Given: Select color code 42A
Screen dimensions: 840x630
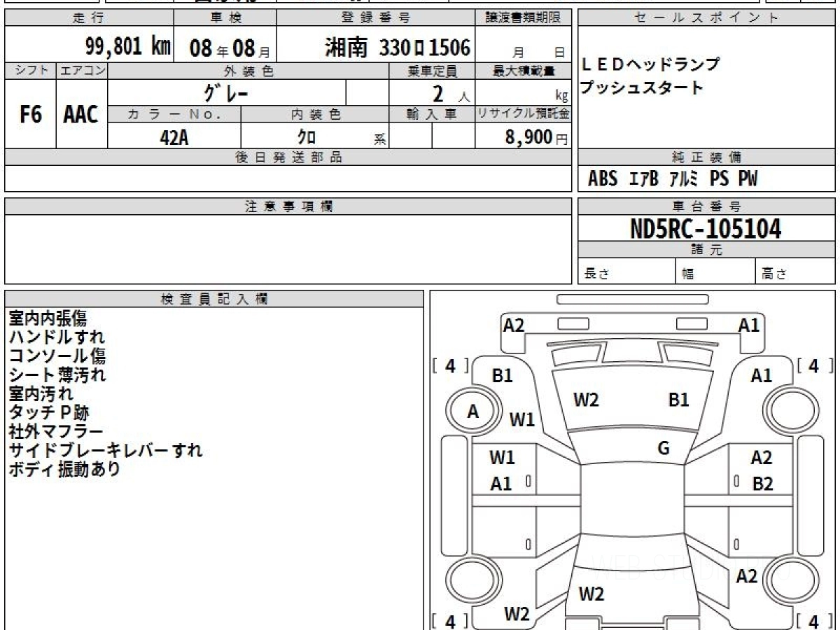Looking at the screenshot, I should pos(174,137).
